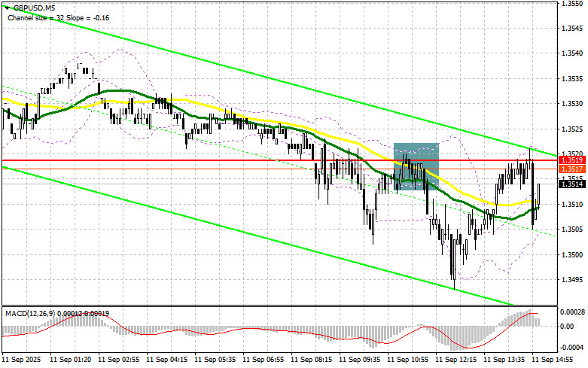Image resolution: width=588 pixels, height=368 pixels.
Task: Click the '11 Sep 02:55' time axis label
Action: click(118, 360)
